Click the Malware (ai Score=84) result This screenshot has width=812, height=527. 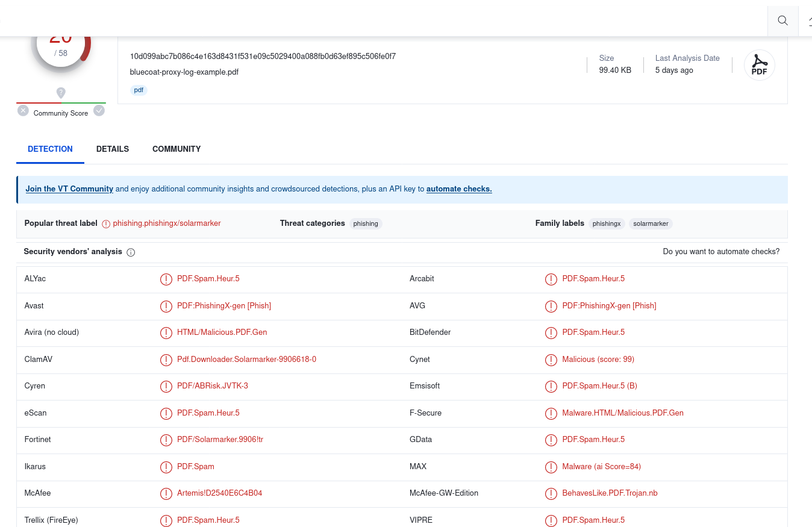pyautogui.click(x=601, y=467)
